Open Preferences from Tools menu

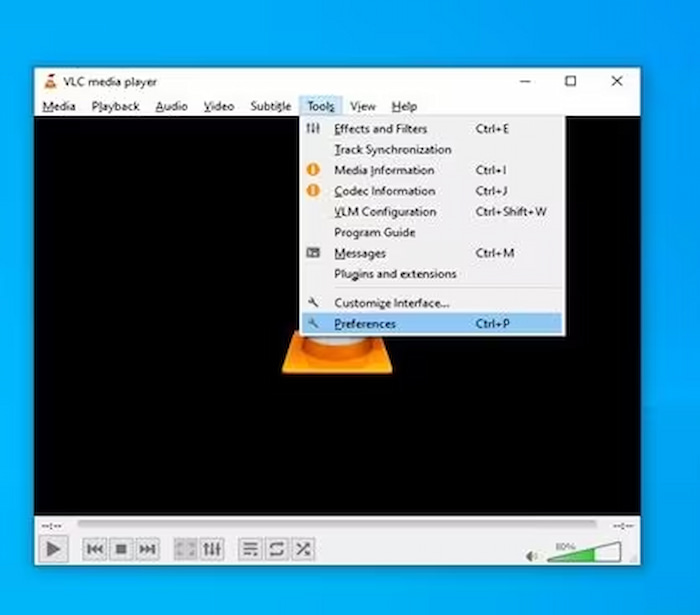[x=432, y=324]
